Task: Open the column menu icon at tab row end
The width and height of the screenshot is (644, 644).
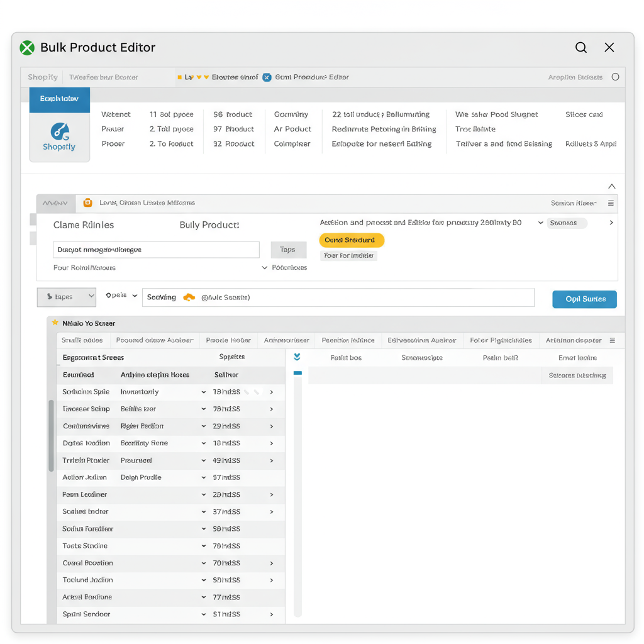Action: tap(613, 340)
